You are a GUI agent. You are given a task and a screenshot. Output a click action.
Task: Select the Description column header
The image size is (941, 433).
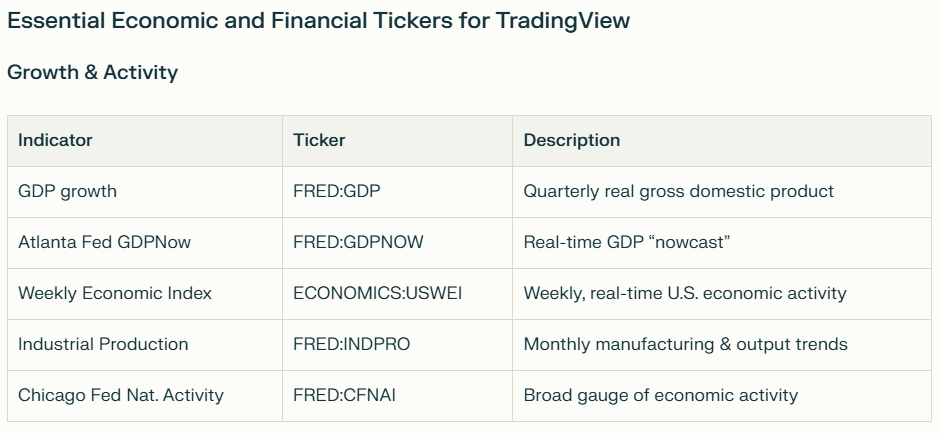572,140
